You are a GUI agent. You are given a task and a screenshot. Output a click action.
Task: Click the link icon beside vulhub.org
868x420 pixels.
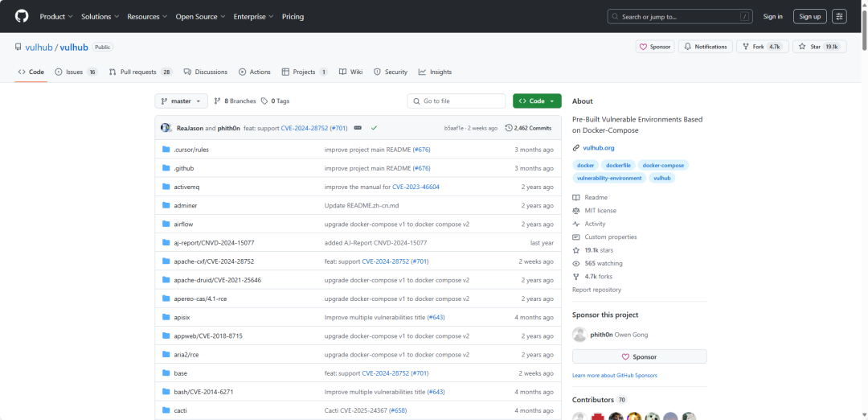click(x=575, y=148)
